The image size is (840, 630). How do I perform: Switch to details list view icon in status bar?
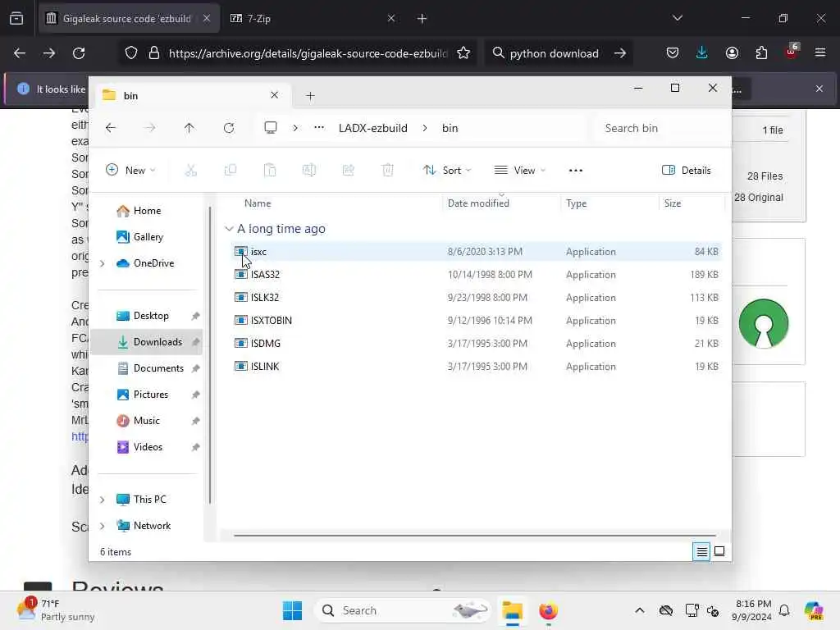point(701,551)
